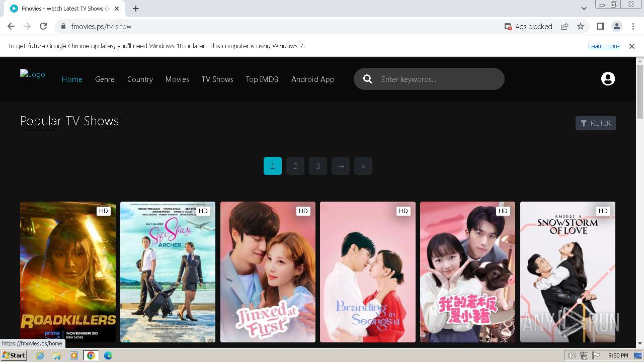
Task: Dismiss the Chrome update notification bar
Action: pos(631,46)
